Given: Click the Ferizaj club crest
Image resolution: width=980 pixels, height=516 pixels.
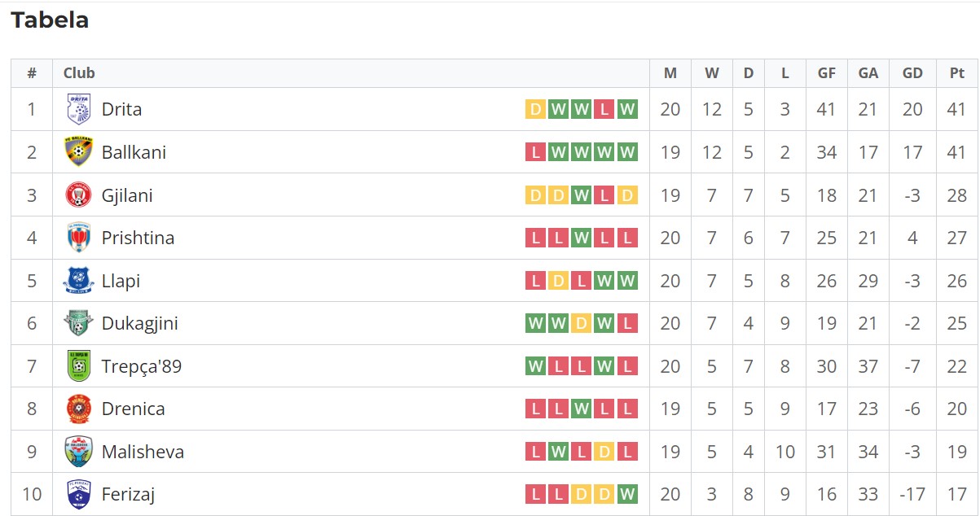Looking at the screenshot, I should click(79, 494).
